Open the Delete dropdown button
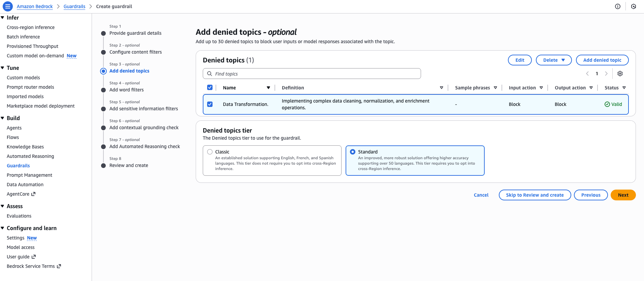644x281 pixels. click(x=553, y=60)
